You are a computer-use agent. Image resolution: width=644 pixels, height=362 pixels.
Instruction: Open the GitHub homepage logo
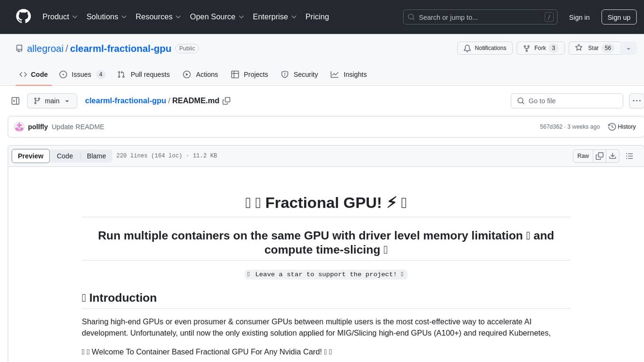pyautogui.click(x=23, y=17)
